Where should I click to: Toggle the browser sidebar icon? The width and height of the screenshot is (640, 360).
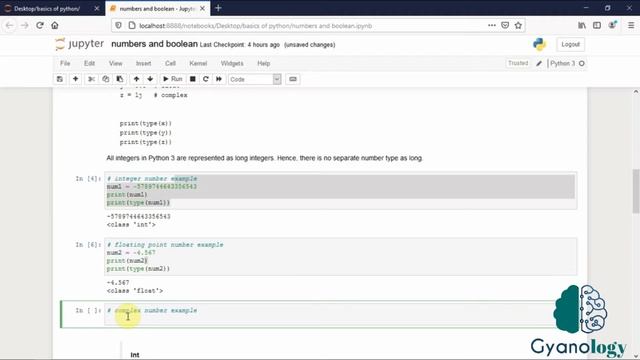coord(597,25)
